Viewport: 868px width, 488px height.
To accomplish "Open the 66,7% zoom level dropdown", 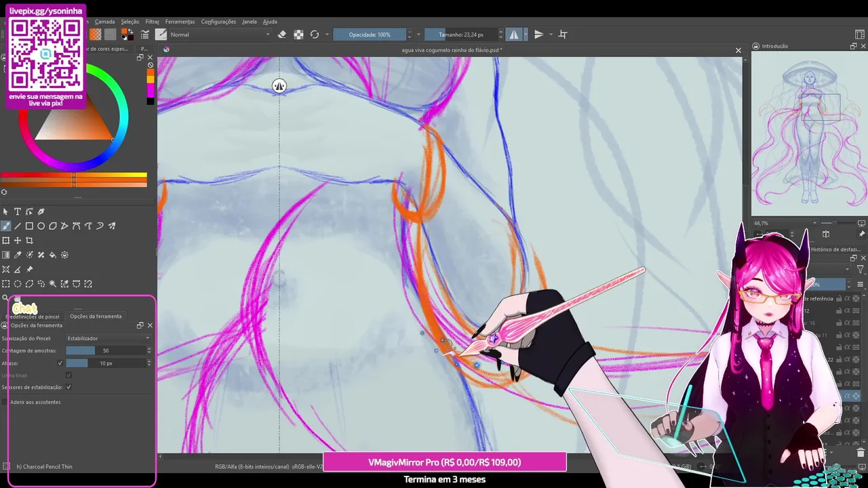I will point(785,223).
